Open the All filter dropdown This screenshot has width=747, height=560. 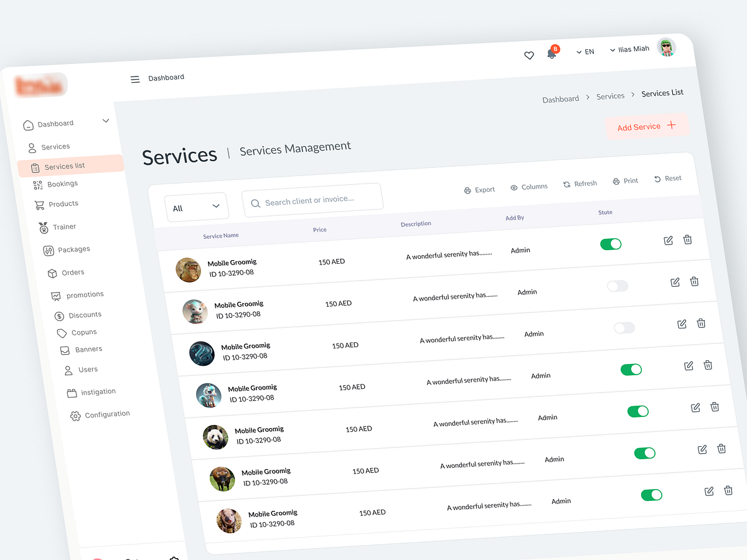197,207
